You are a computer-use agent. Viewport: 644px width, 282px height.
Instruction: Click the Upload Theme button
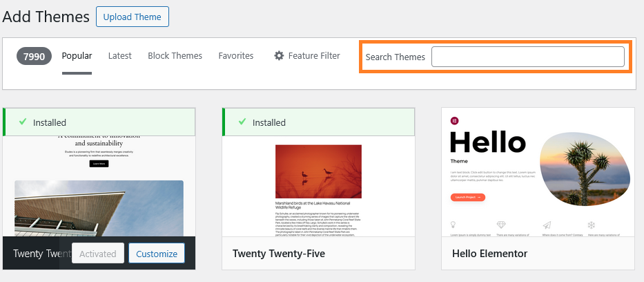tap(133, 17)
